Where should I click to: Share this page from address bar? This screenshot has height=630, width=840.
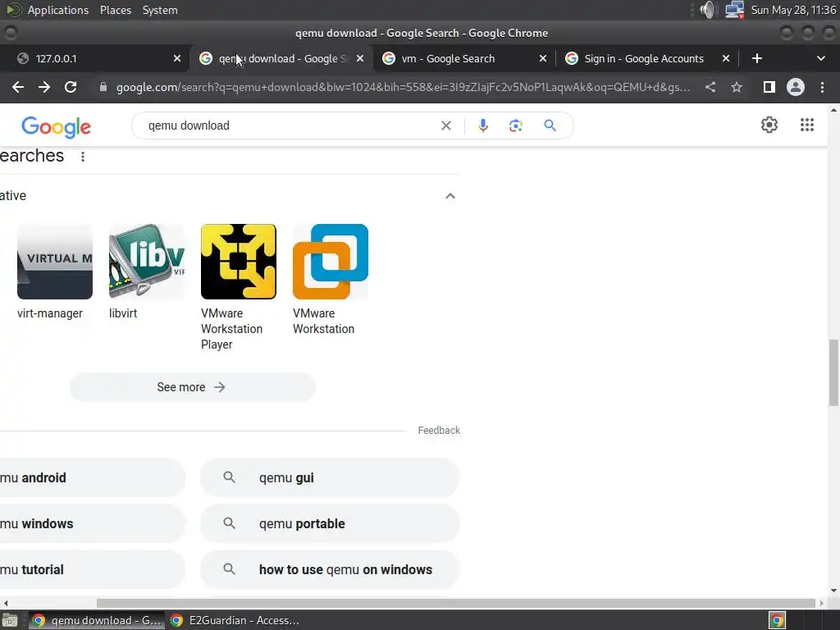tap(710, 87)
